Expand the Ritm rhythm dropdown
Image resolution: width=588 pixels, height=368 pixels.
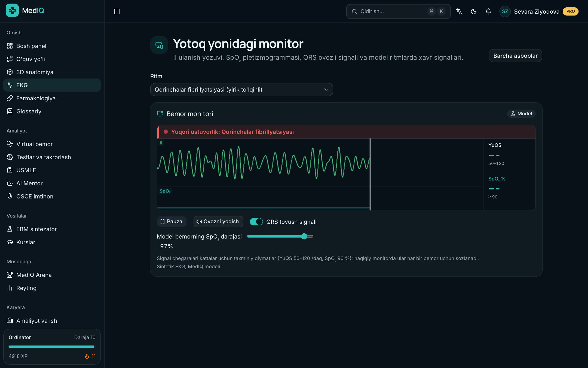pyautogui.click(x=241, y=90)
